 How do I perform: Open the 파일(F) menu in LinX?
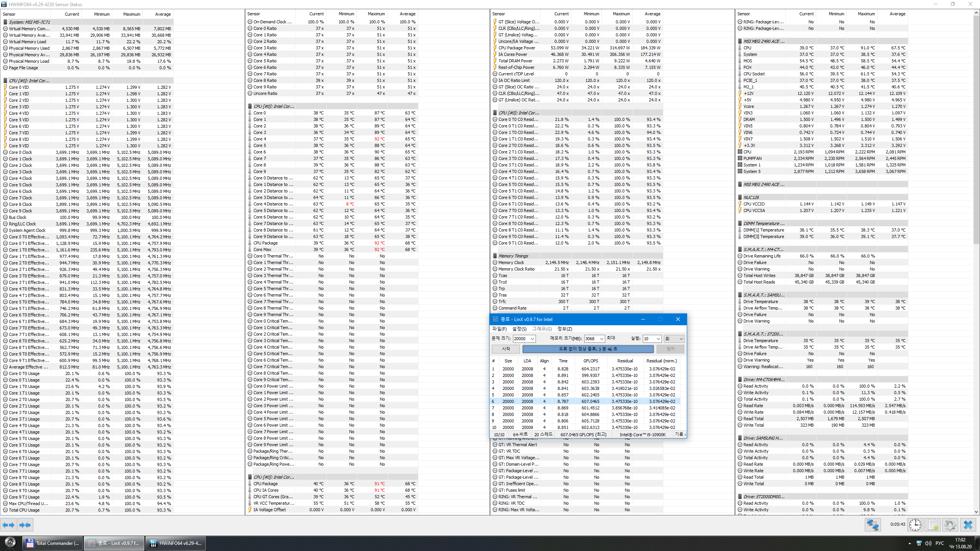coord(499,329)
